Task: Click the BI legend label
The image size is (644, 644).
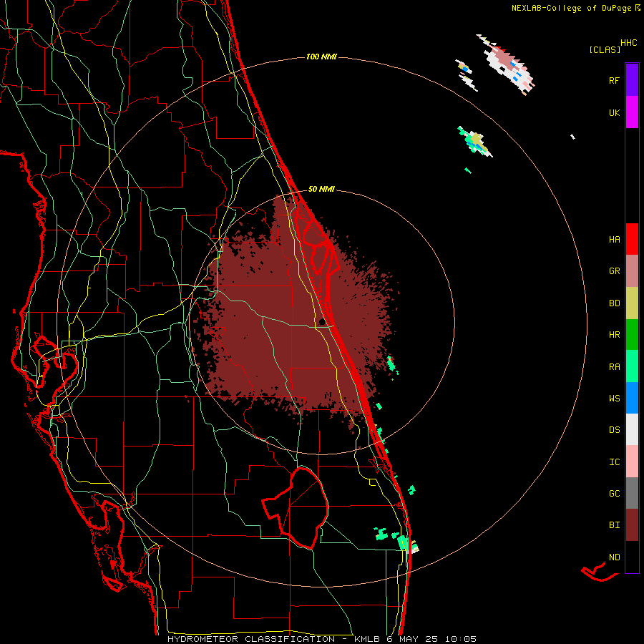Action: tap(614, 525)
